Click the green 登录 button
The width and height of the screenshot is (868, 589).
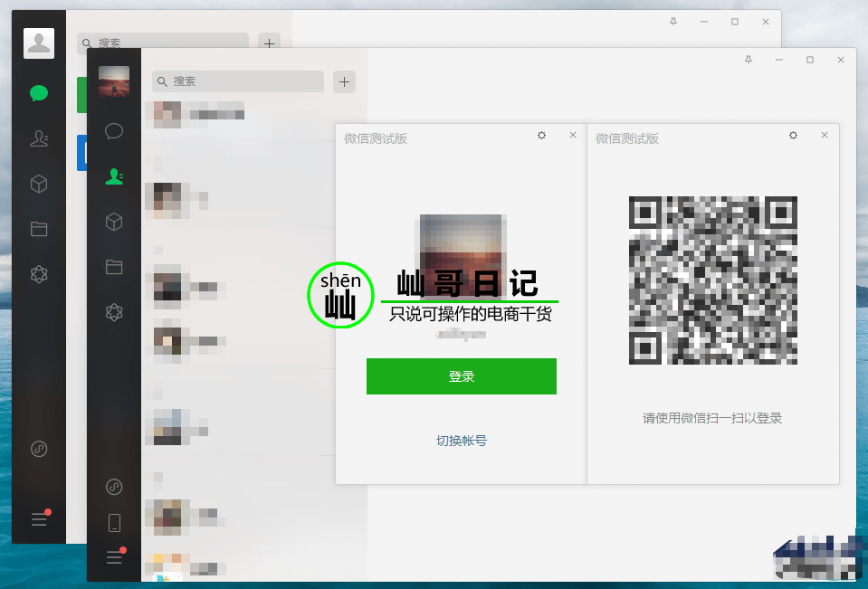click(461, 376)
